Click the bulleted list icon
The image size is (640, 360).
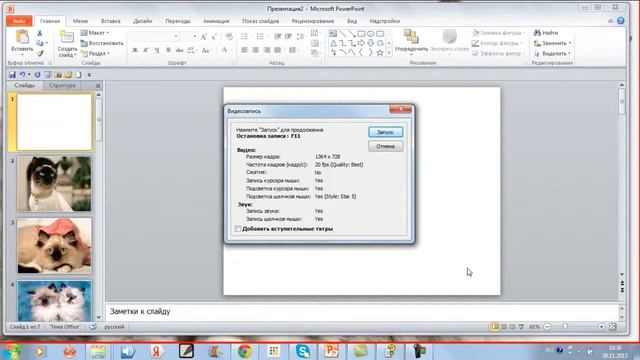point(245,37)
